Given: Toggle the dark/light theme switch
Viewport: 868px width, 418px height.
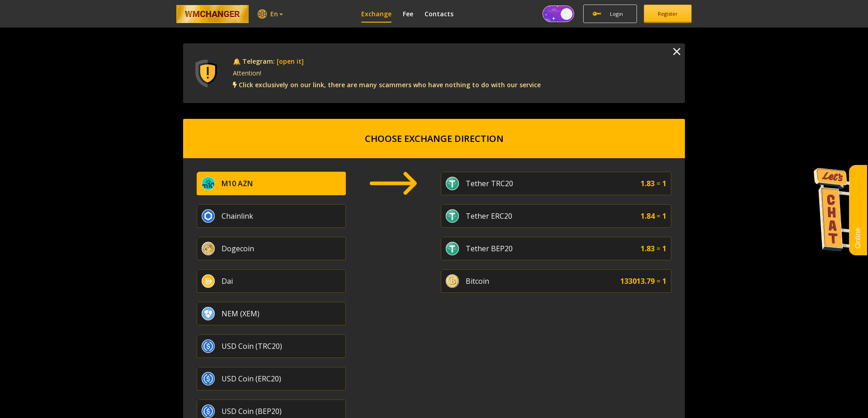Looking at the screenshot, I should [558, 14].
